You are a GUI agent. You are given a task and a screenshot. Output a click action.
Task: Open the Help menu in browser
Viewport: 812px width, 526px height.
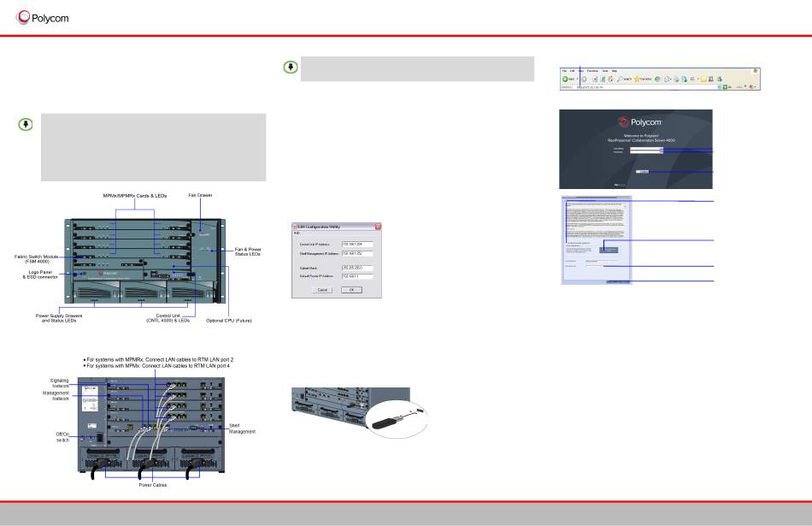pyautogui.click(x=615, y=71)
